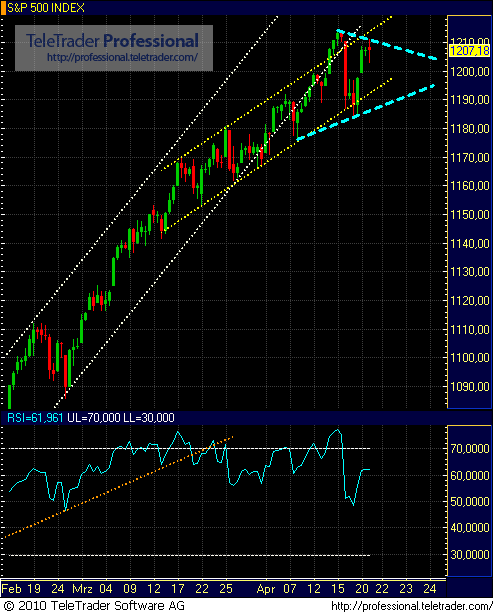Select the RSI=61,961 indicator value
The image size is (493, 615).
coord(35,418)
